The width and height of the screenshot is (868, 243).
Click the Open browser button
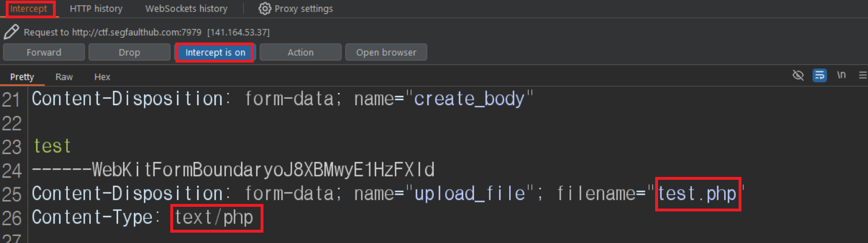386,52
